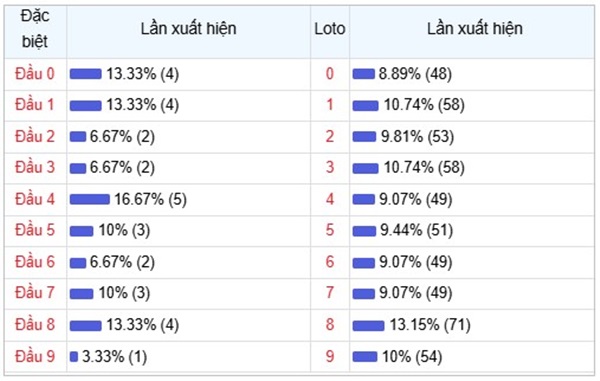The height and width of the screenshot is (381, 600).
Task: Click the Đầu 0 row label
Action: pos(35,74)
